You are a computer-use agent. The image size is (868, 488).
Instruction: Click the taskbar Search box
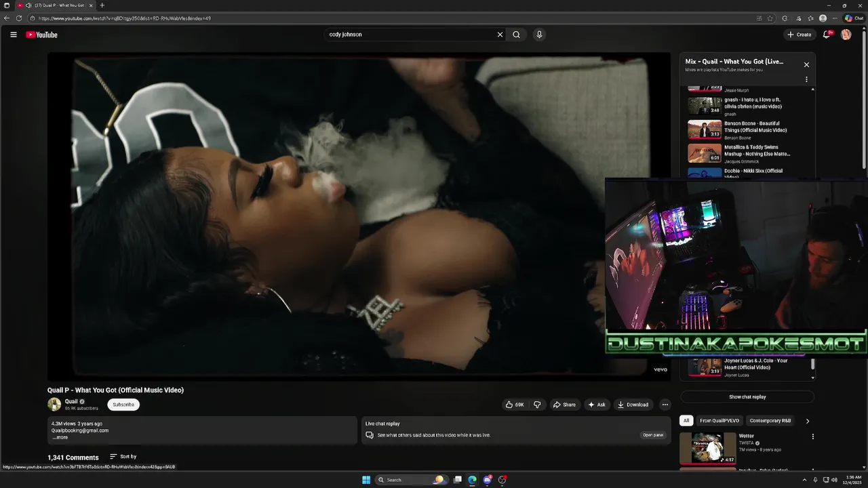(410, 480)
